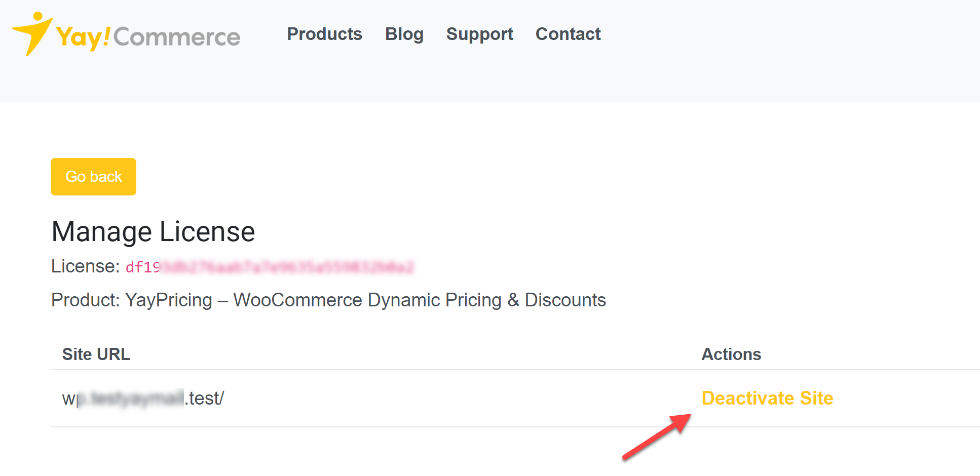Click the blurred part of the site URL
The image size is (980, 476).
[x=131, y=399]
